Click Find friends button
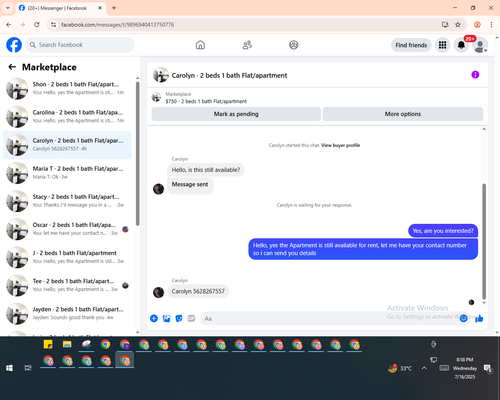The image size is (500, 400). [411, 45]
